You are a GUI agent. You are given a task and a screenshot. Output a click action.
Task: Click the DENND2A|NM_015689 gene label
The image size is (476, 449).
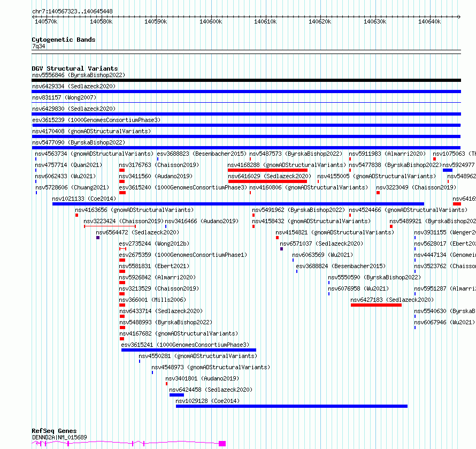click(59, 437)
